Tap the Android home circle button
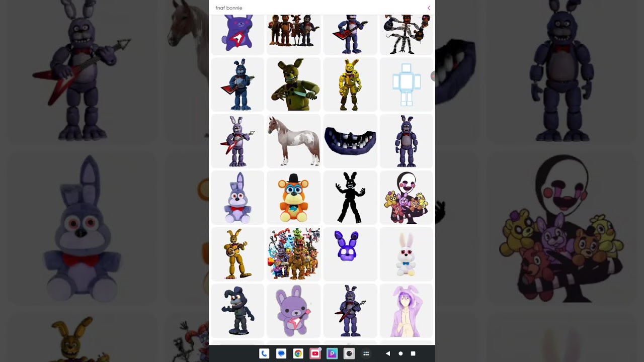 click(x=400, y=353)
